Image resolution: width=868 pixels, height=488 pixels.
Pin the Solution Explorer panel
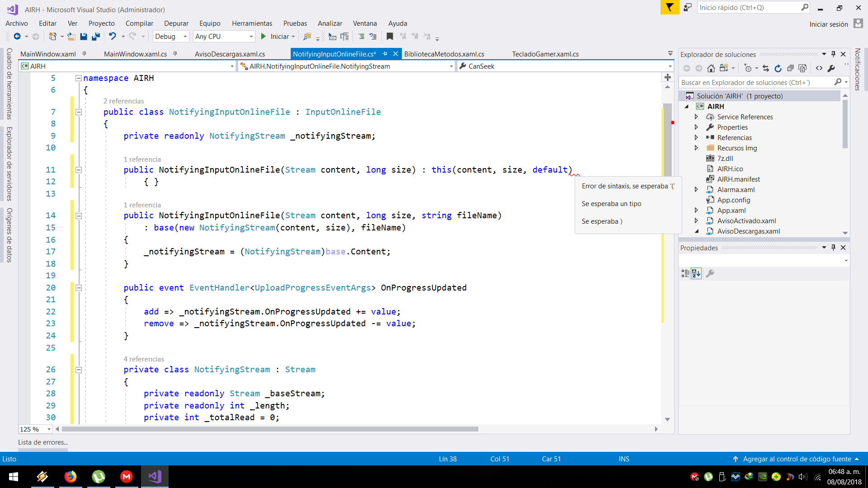(833, 54)
